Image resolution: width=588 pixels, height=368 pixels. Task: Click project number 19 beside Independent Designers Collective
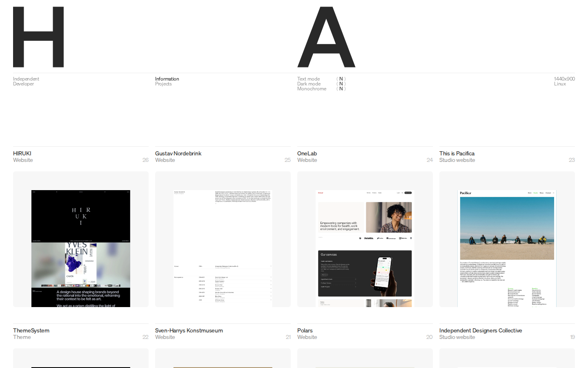click(x=572, y=337)
